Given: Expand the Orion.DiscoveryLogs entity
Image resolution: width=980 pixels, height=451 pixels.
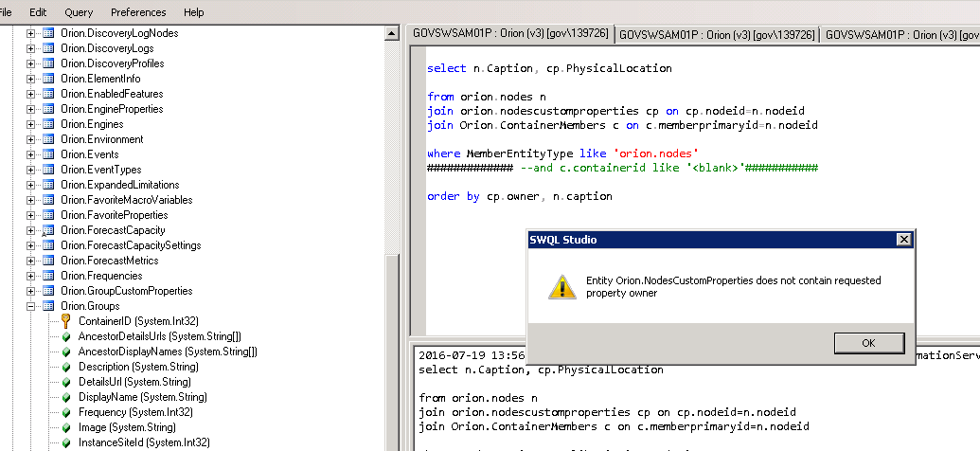Looking at the screenshot, I should 30,48.
